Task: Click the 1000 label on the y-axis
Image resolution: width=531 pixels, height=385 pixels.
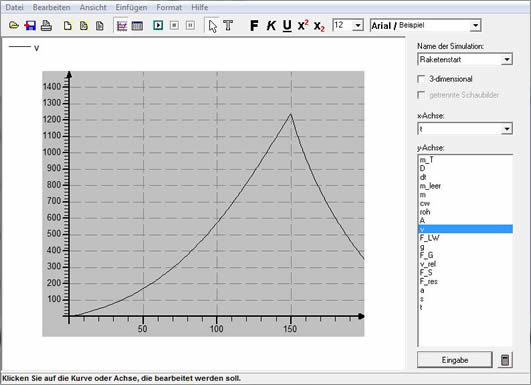Action: tap(51, 152)
